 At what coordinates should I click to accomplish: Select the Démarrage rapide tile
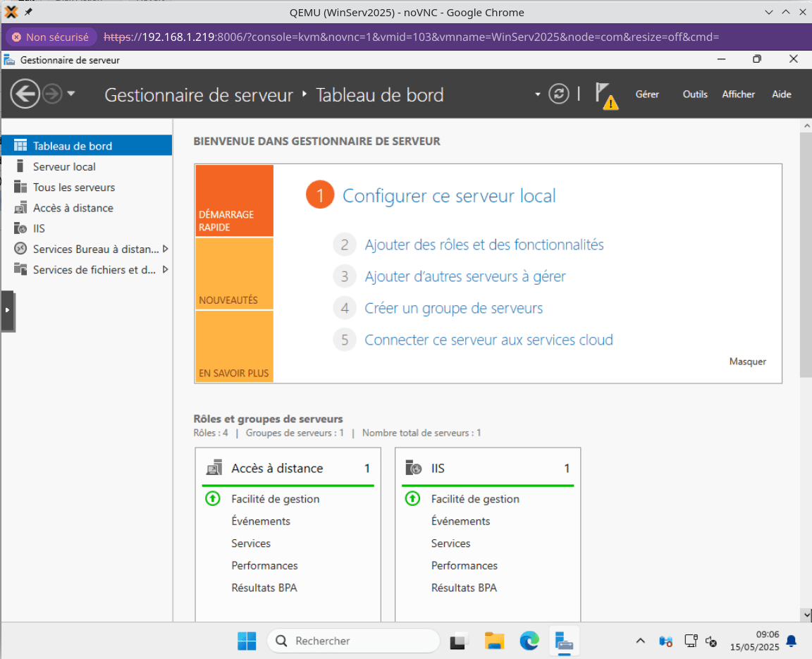tap(234, 201)
